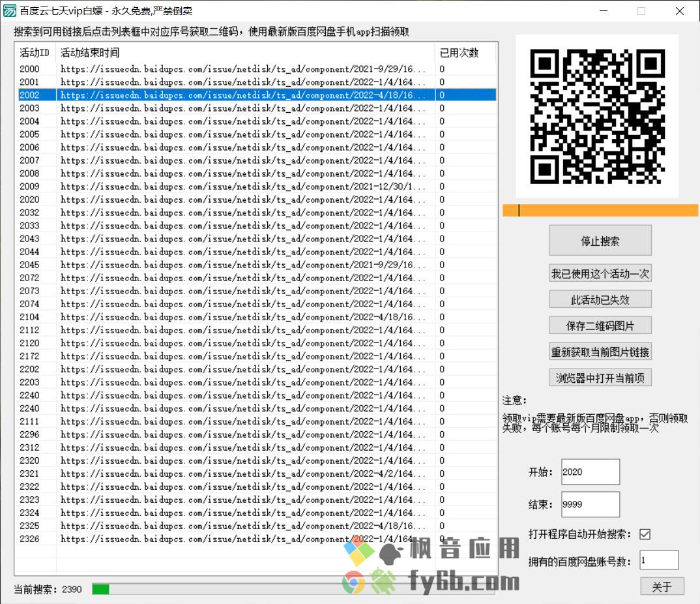Select row with activity ID 2043
Viewport: 700px width, 604px height.
click(257, 239)
